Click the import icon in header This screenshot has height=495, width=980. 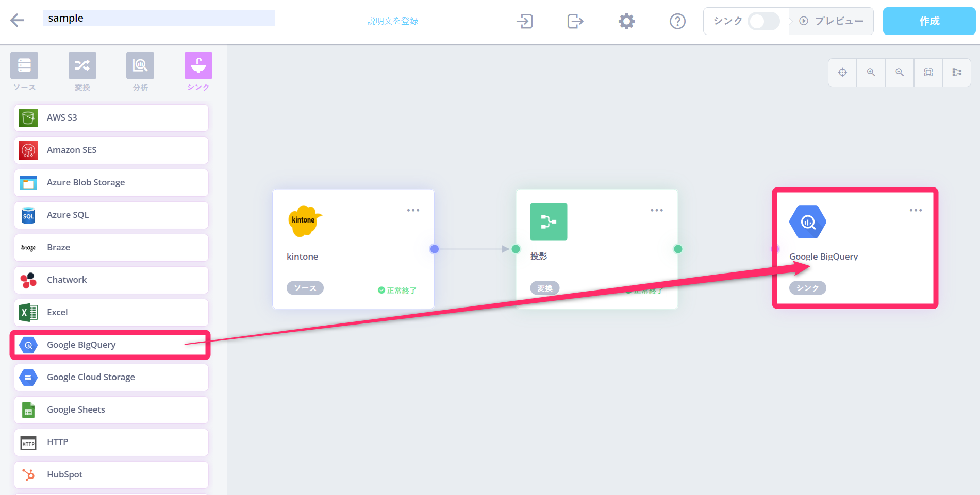524,21
